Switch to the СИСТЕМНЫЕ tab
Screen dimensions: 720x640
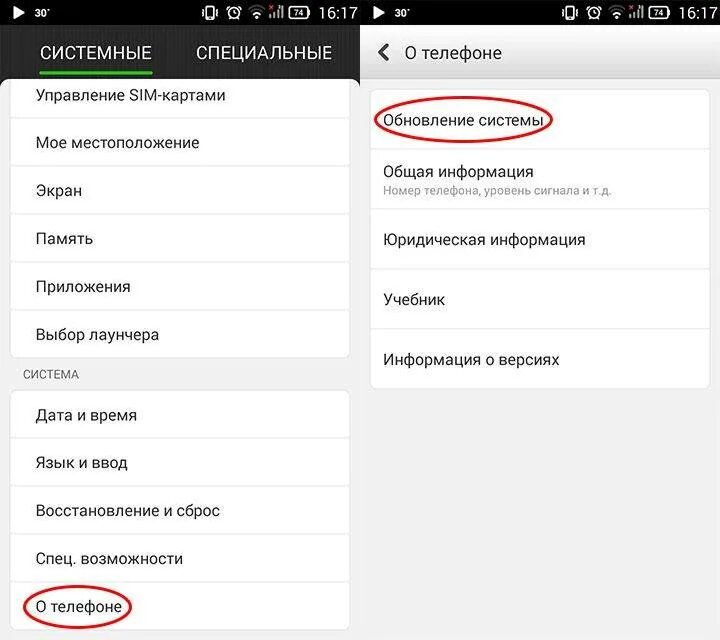96,53
